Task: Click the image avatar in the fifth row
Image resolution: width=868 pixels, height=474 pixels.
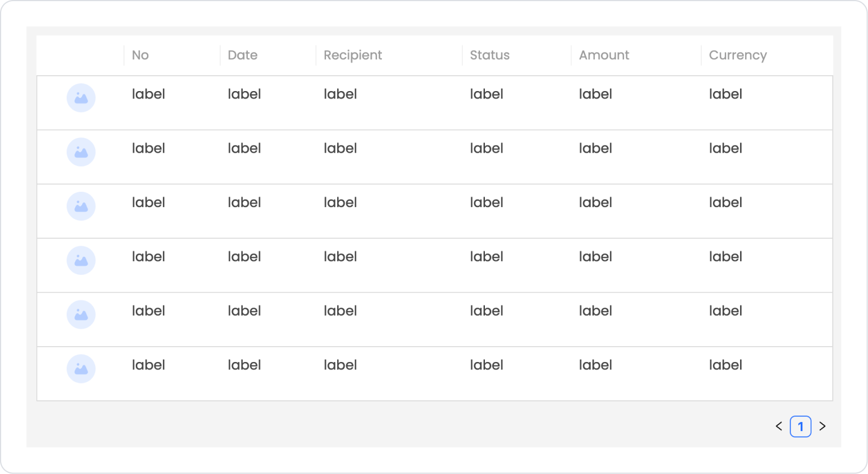Action: click(x=81, y=314)
